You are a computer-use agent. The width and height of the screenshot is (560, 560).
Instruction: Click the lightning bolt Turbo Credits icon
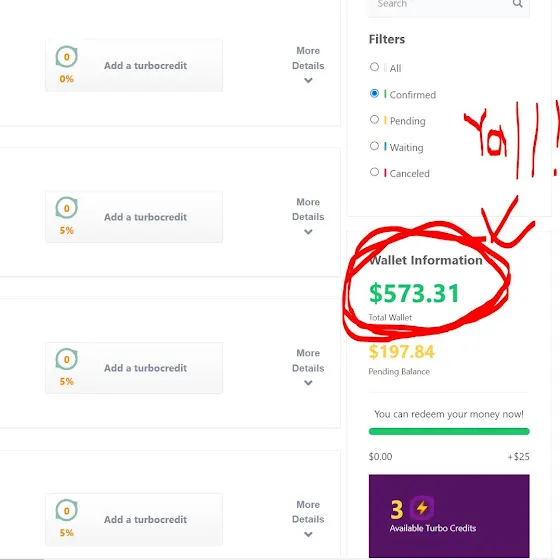click(422, 508)
